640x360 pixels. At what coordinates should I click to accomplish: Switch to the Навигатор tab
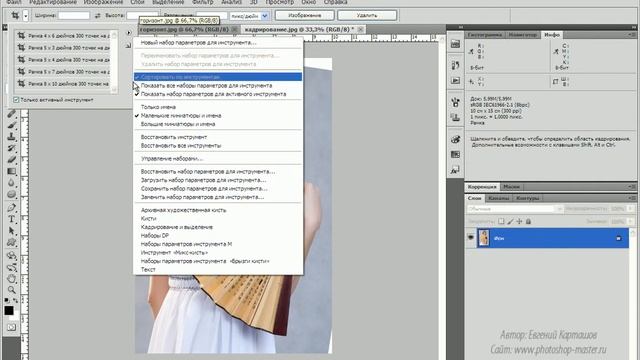click(523, 35)
